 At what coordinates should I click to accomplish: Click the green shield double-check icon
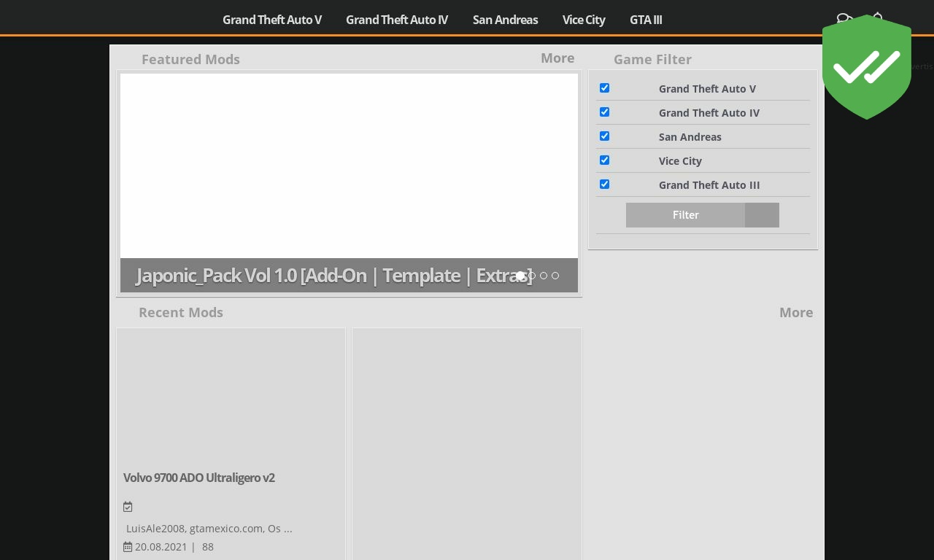pyautogui.click(x=866, y=67)
